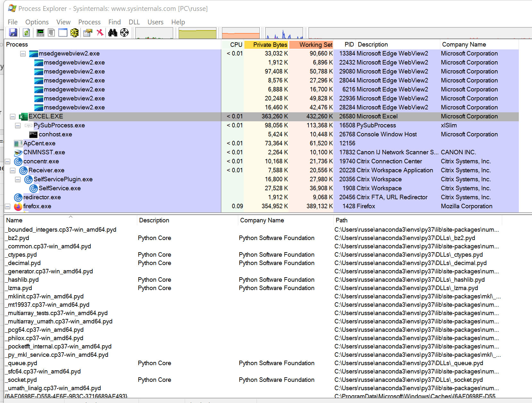532x403 pixels.
Task: Collapse the Receiver.exe tree node
Action: [13, 170]
